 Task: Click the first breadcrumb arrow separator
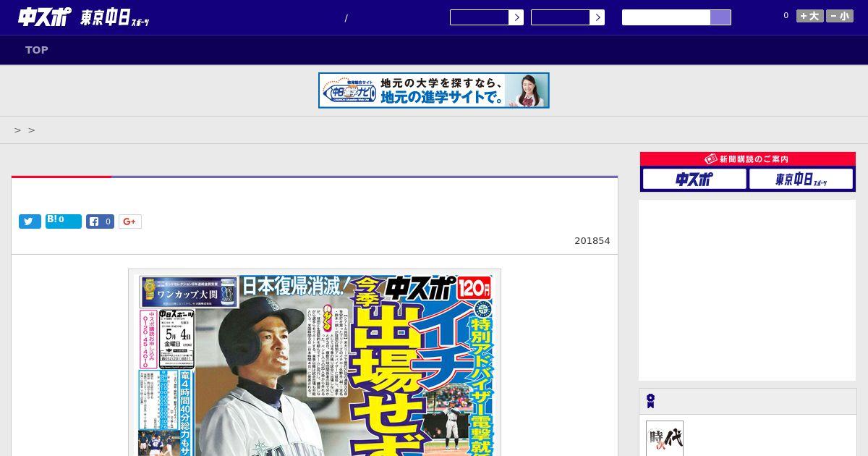tap(17, 130)
